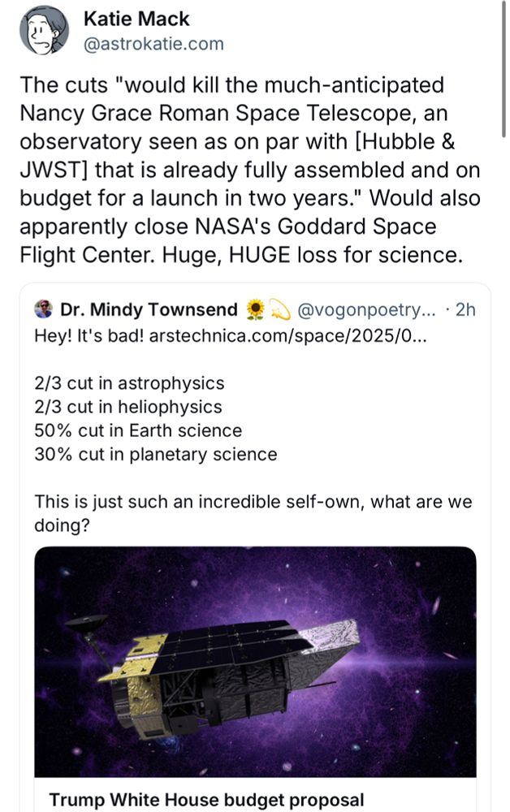Click the '2/3 cut in heliophysics' line
Image resolution: width=510 pixels, height=812 pixels.
tap(127, 407)
